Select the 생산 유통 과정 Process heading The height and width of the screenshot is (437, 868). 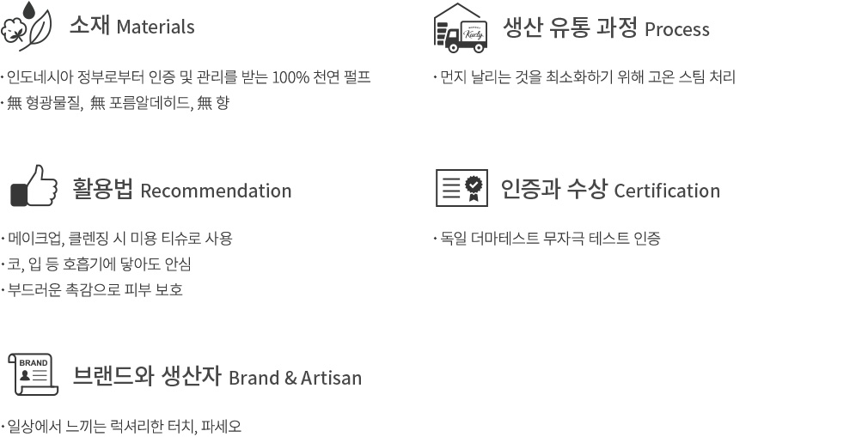click(606, 28)
